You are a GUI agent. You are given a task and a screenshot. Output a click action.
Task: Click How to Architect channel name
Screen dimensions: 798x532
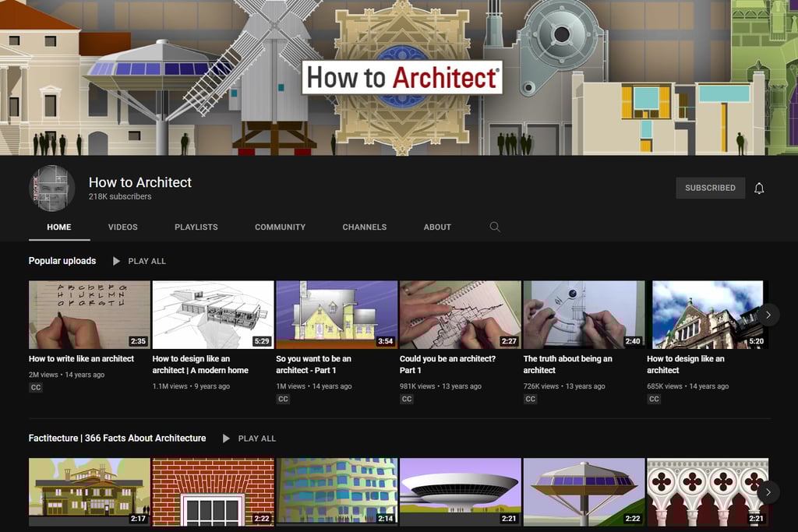click(x=140, y=182)
